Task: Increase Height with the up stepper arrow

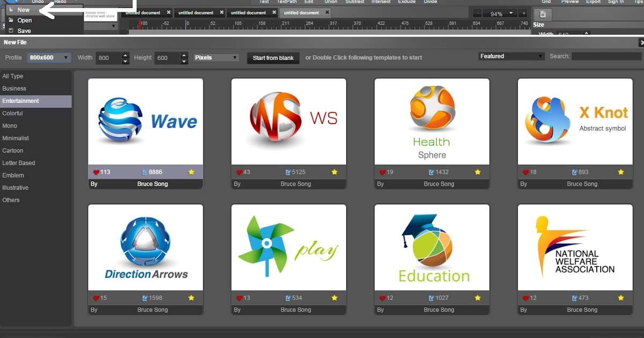Action: click(x=184, y=55)
